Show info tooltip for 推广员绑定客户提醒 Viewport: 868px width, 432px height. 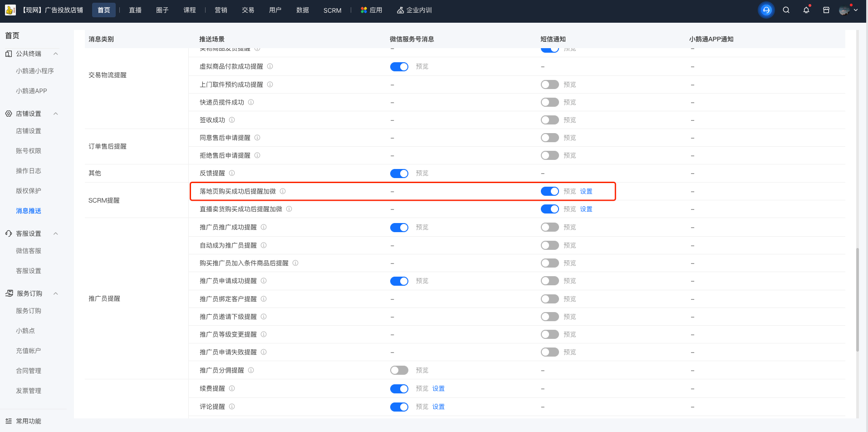[x=264, y=299]
